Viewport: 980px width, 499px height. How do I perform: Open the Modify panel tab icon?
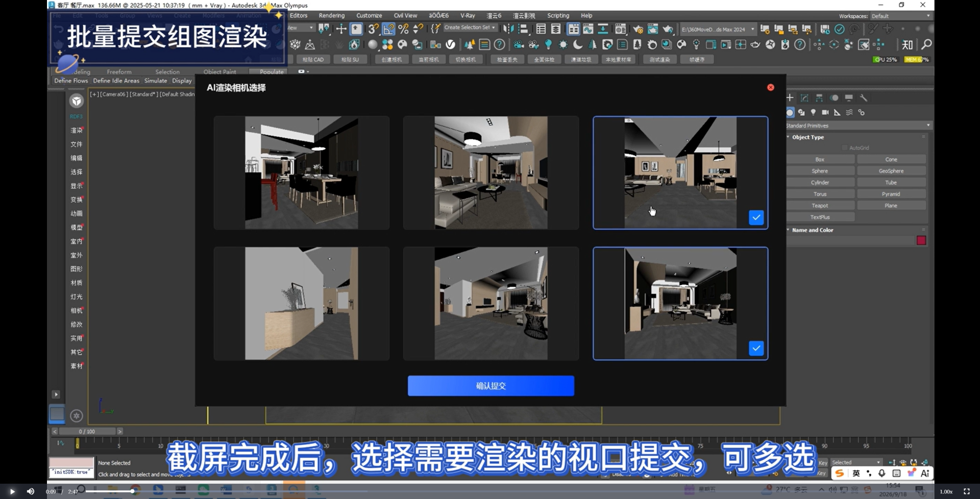804,98
